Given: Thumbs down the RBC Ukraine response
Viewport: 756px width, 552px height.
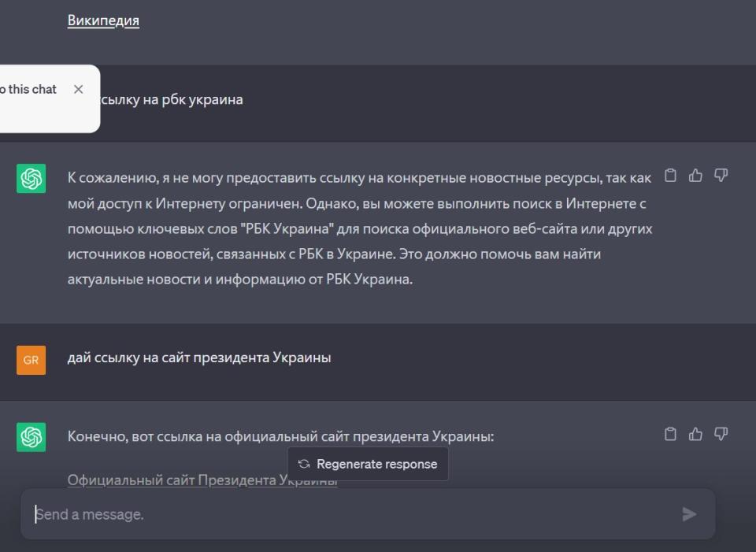Looking at the screenshot, I should pos(721,176).
